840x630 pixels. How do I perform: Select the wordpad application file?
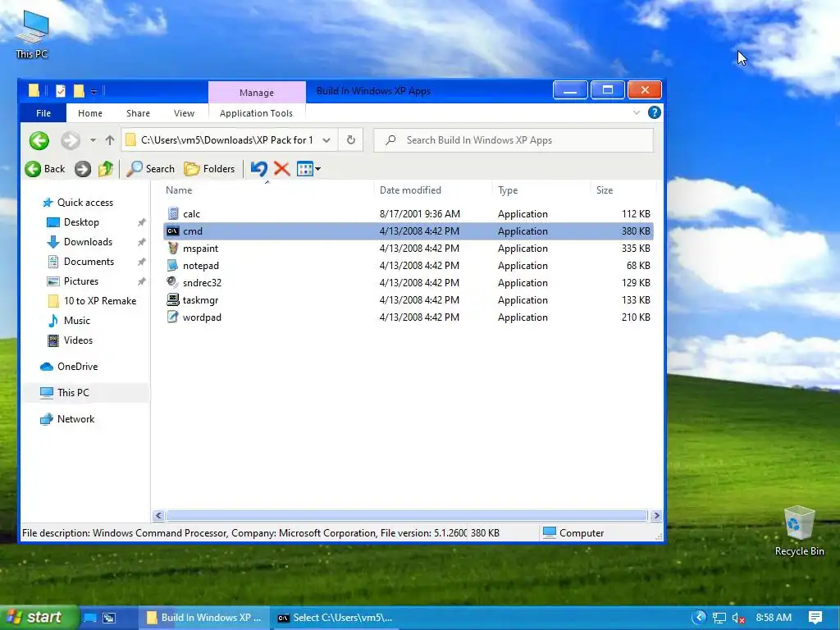(x=409, y=317)
